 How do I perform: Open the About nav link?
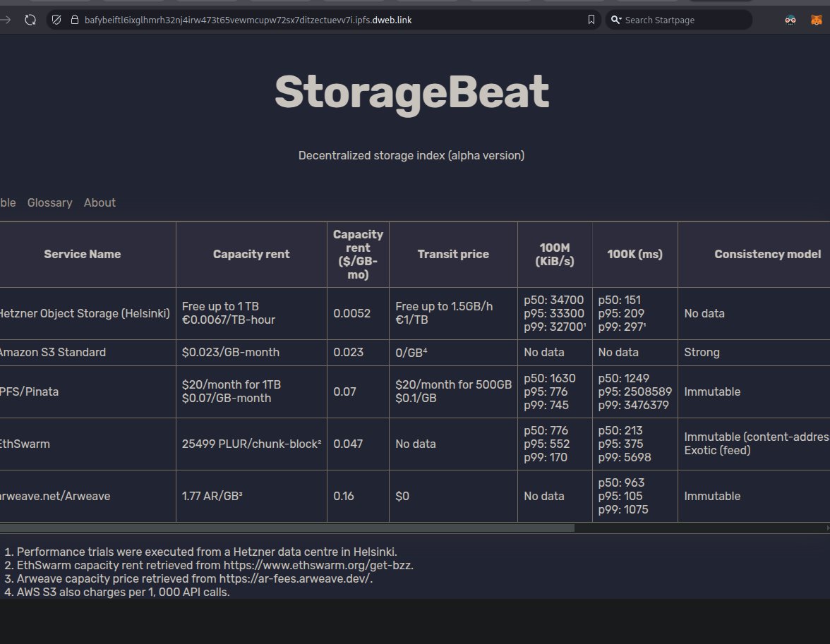point(100,202)
